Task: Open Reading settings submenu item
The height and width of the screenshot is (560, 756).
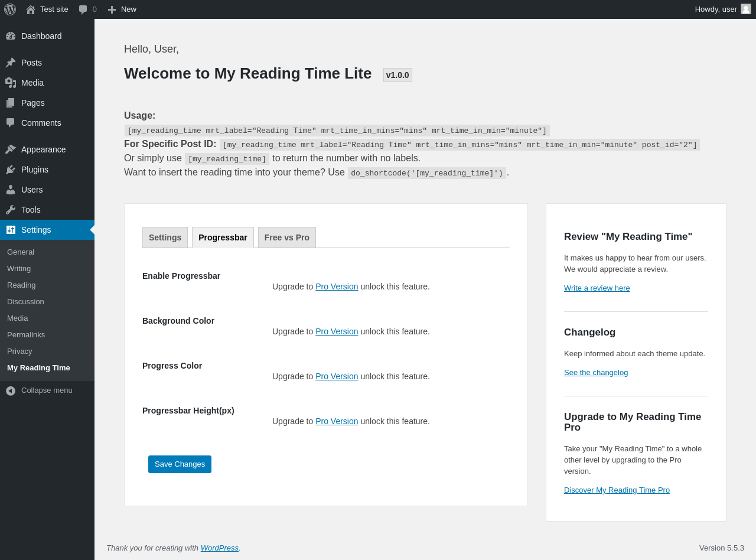Action: click(x=21, y=285)
